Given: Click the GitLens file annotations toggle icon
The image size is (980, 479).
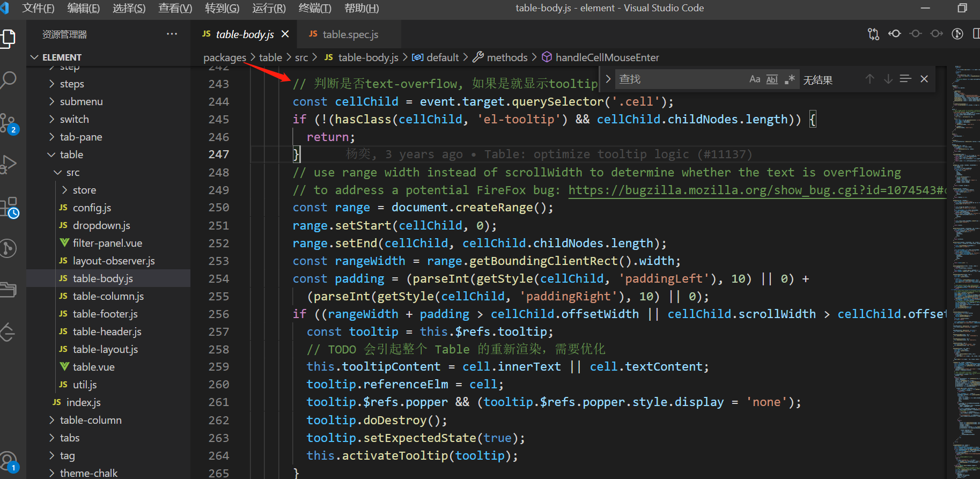Looking at the screenshot, I should [957, 34].
